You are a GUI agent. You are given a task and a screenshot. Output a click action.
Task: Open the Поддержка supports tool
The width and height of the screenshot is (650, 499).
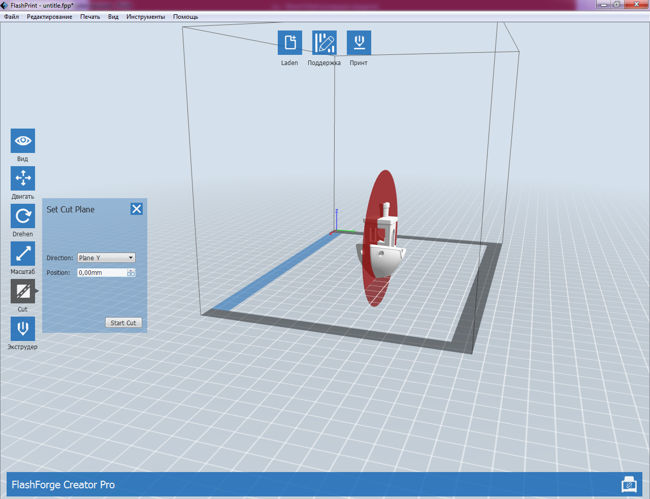coord(324,43)
